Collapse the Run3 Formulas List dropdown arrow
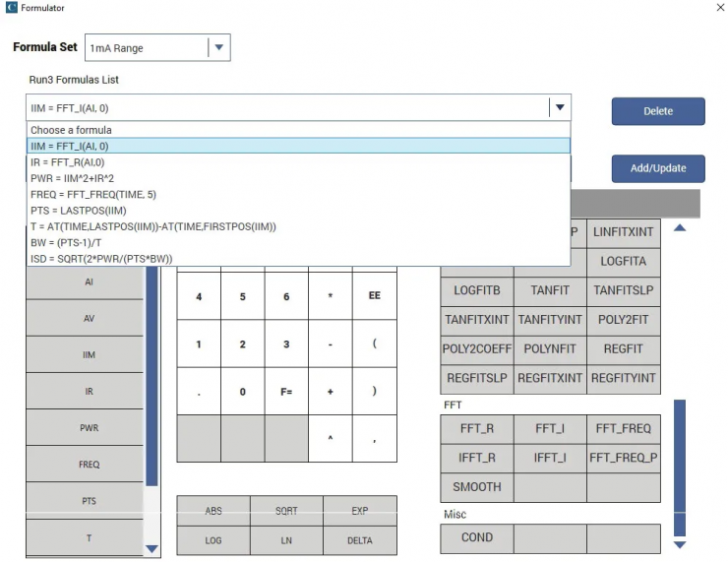Viewport: 728px width, 562px height. 559,107
